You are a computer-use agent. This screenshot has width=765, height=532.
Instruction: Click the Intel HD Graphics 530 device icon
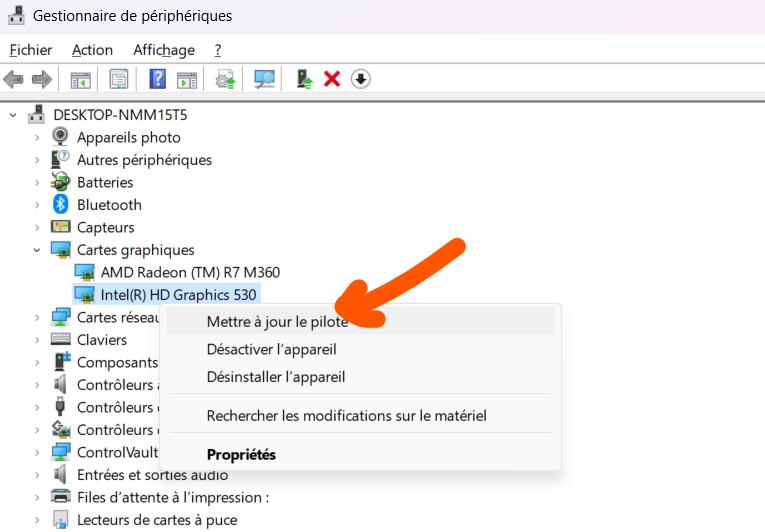click(x=84, y=295)
